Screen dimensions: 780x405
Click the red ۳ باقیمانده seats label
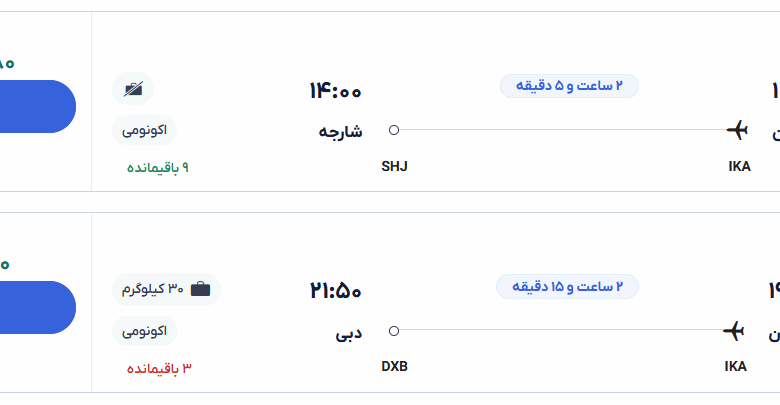tap(159, 368)
